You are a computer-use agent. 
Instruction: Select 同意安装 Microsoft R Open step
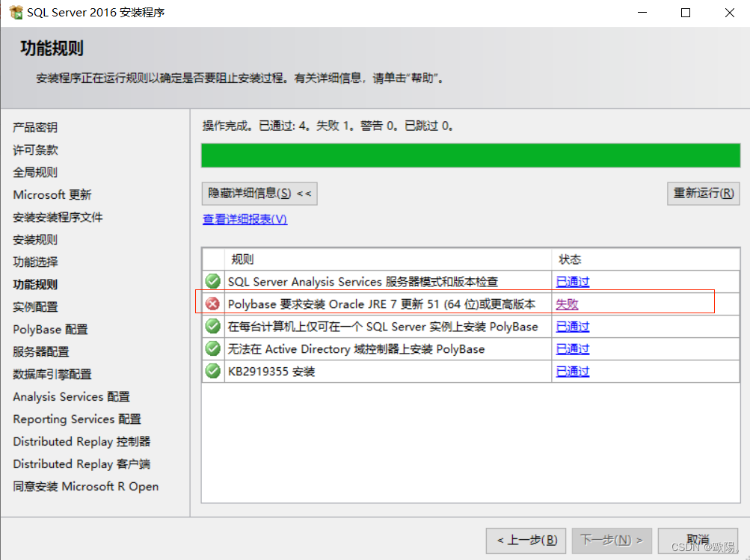(x=86, y=487)
